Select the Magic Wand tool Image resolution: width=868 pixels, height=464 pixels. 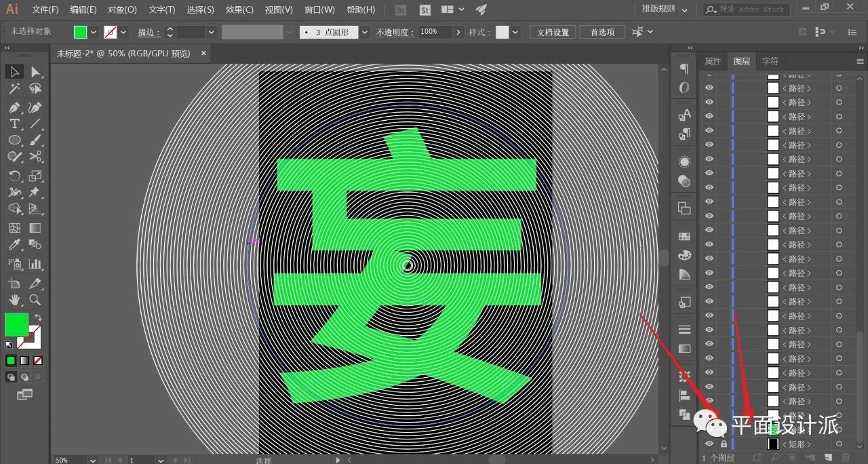point(15,89)
